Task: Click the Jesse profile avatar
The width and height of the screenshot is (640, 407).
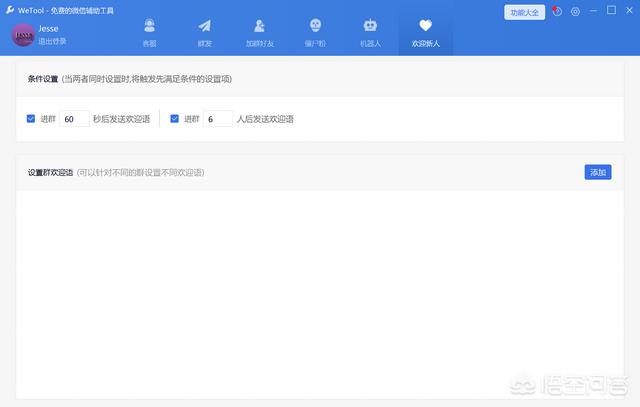Action: pos(23,35)
